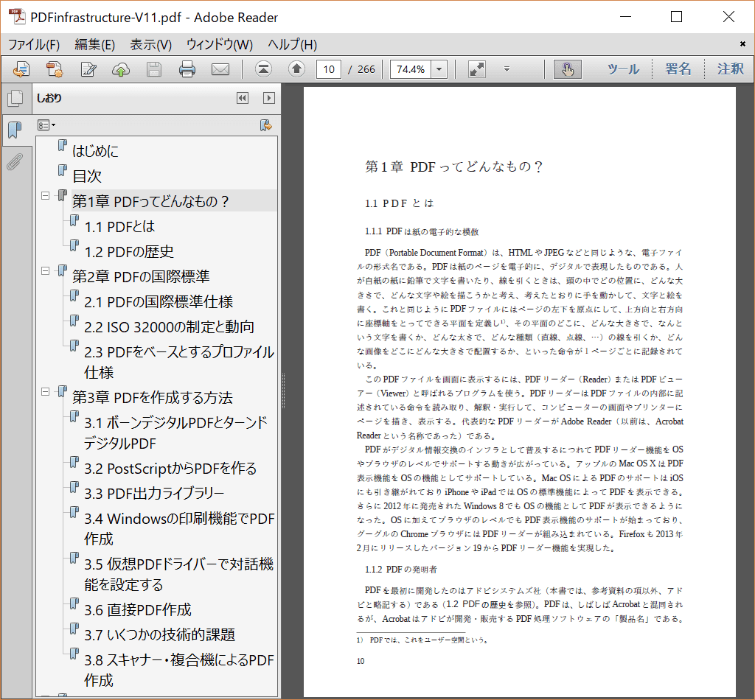The width and height of the screenshot is (755, 700).
Task: Click the Print document icon
Action: click(x=187, y=69)
